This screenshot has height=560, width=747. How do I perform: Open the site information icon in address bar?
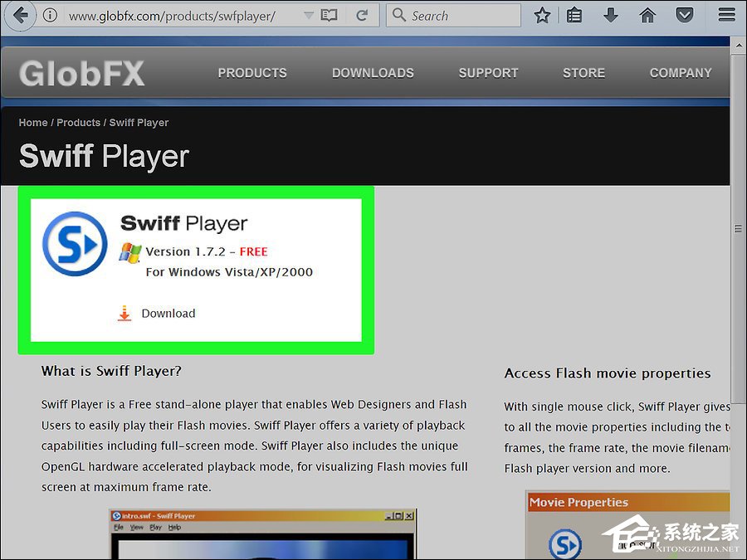[x=51, y=16]
